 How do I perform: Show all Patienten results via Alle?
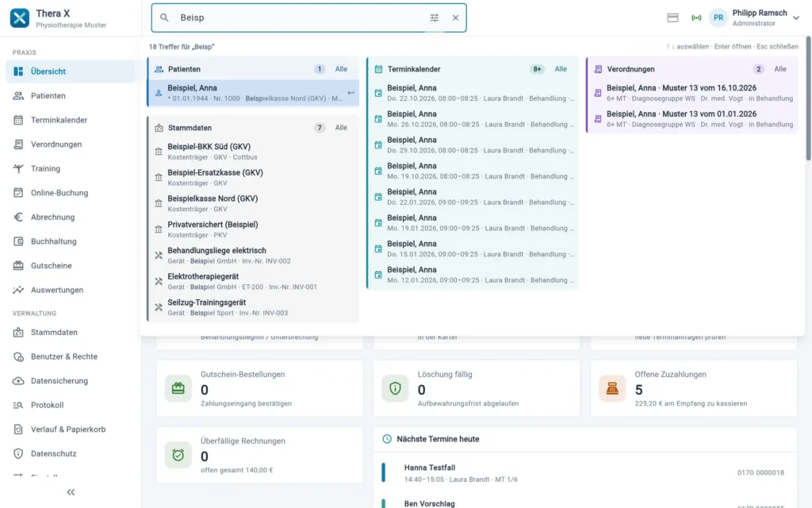341,69
